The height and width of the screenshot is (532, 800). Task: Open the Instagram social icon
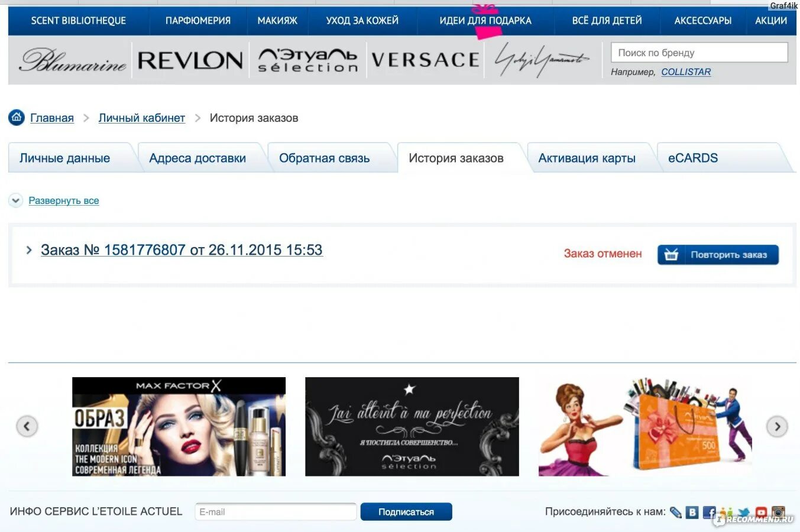[778, 512]
